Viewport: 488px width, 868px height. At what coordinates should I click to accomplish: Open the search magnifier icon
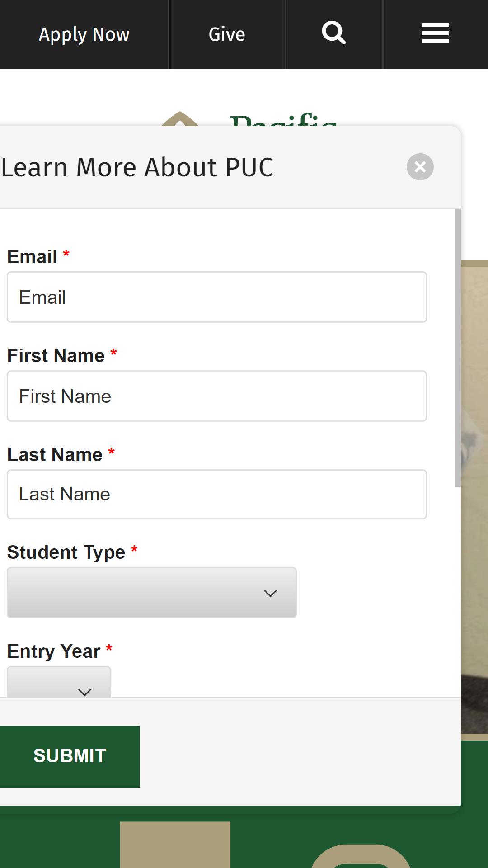(x=334, y=33)
